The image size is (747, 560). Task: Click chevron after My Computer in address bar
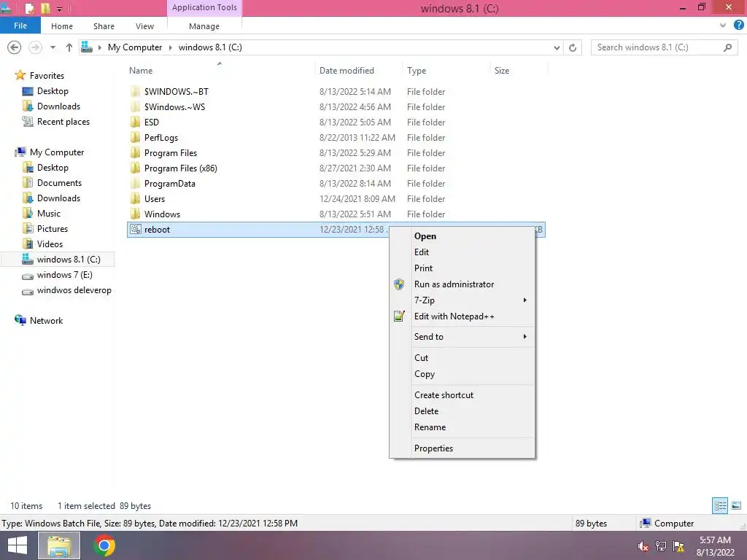(x=170, y=47)
